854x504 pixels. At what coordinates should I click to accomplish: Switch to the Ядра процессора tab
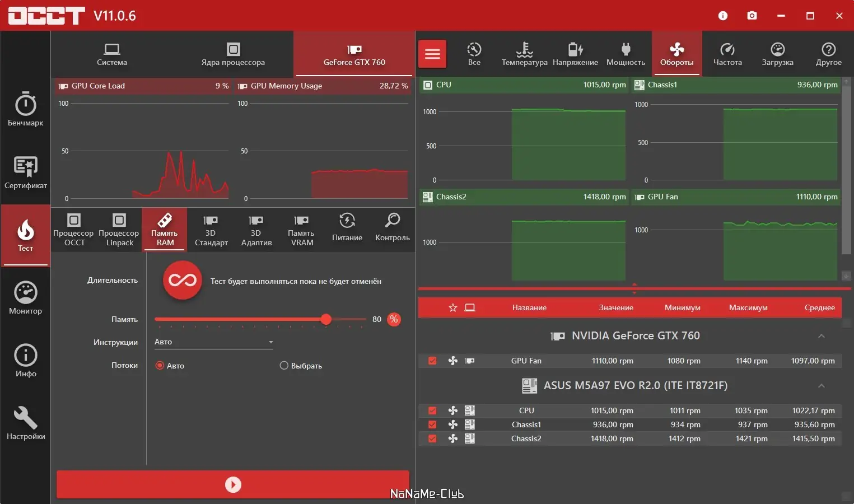pos(233,54)
